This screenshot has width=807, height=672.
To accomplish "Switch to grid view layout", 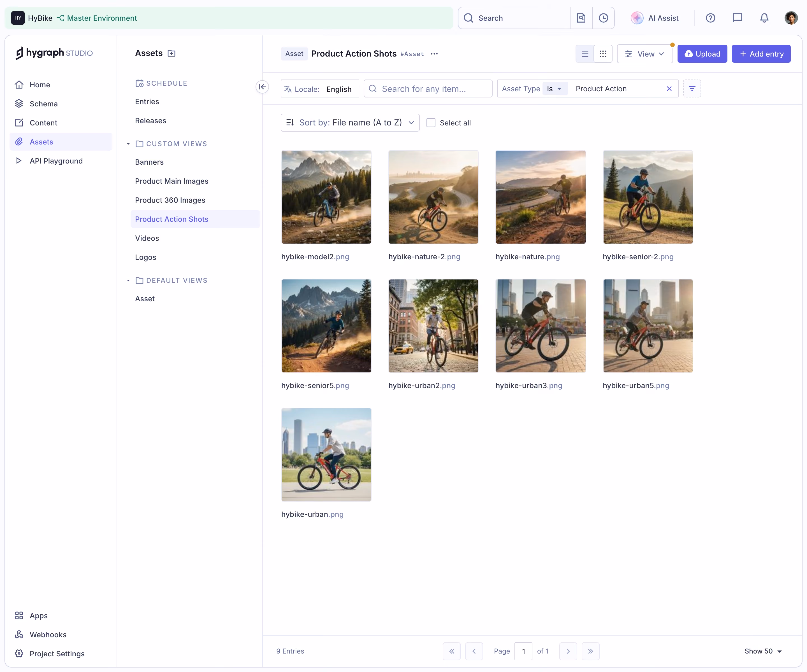I will 602,54.
